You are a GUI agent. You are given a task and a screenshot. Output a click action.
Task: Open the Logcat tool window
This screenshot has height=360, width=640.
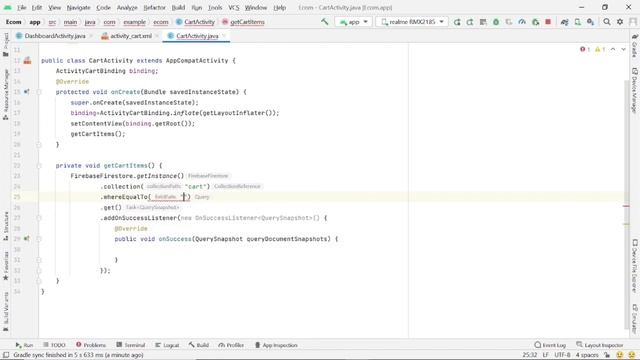coord(167,345)
